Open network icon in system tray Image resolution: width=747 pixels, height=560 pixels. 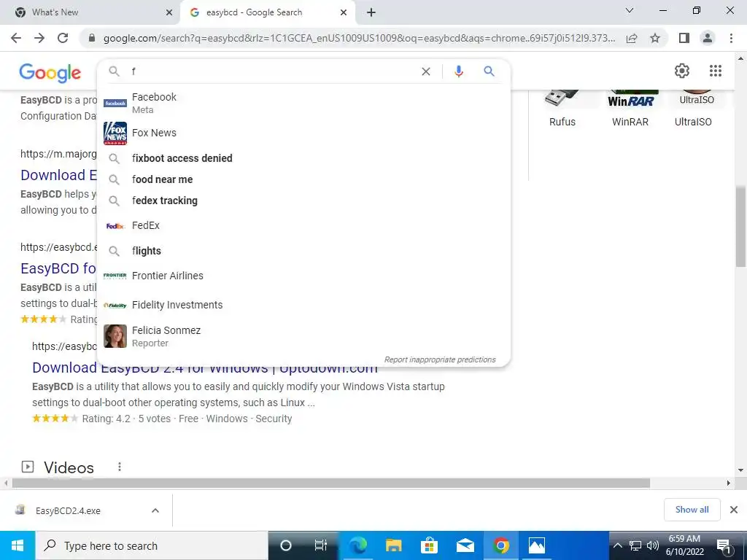pos(635,545)
